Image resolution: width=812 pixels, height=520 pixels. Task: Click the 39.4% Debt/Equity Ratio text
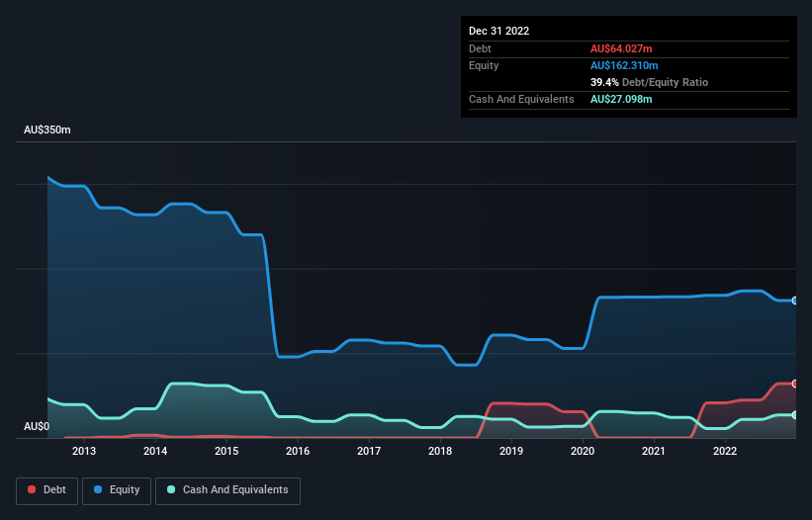coord(649,82)
